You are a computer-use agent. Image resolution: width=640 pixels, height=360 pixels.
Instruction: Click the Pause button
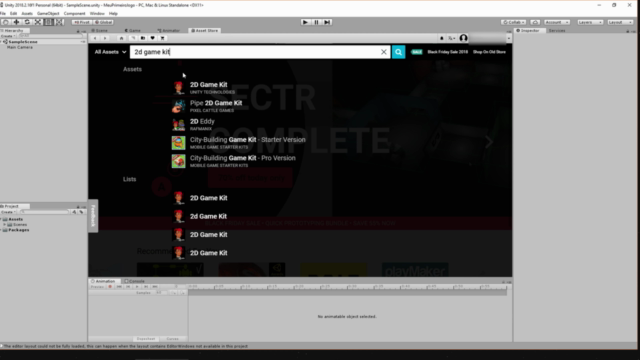pos(316,22)
